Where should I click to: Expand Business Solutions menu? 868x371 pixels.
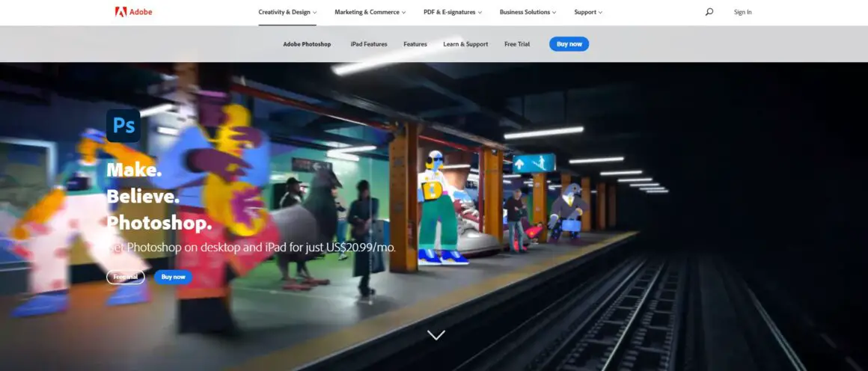[528, 12]
